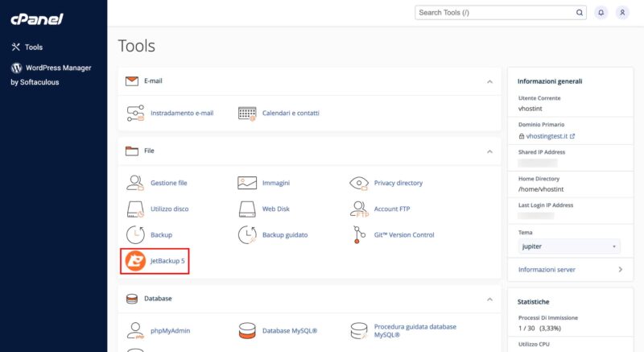This screenshot has width=644, height=352.
Task: Open Backup link
Action: click(162, 235)
